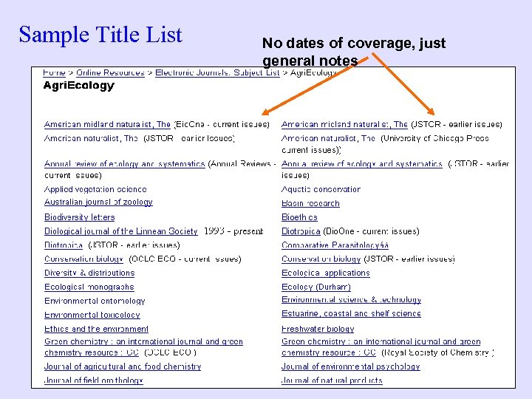Open the Online Resources breadcrumb link
Viewport: 532px width, 399px height.
point(110,72)
